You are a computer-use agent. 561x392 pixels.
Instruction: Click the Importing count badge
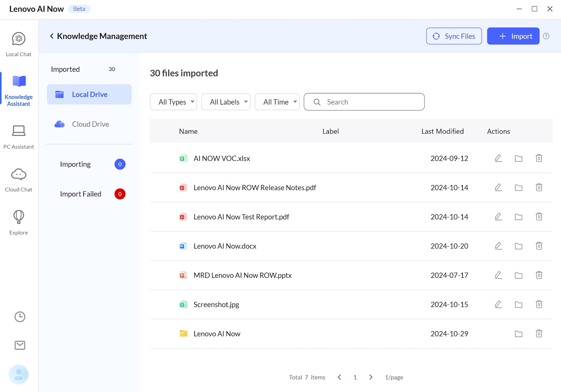pos(120,164)
